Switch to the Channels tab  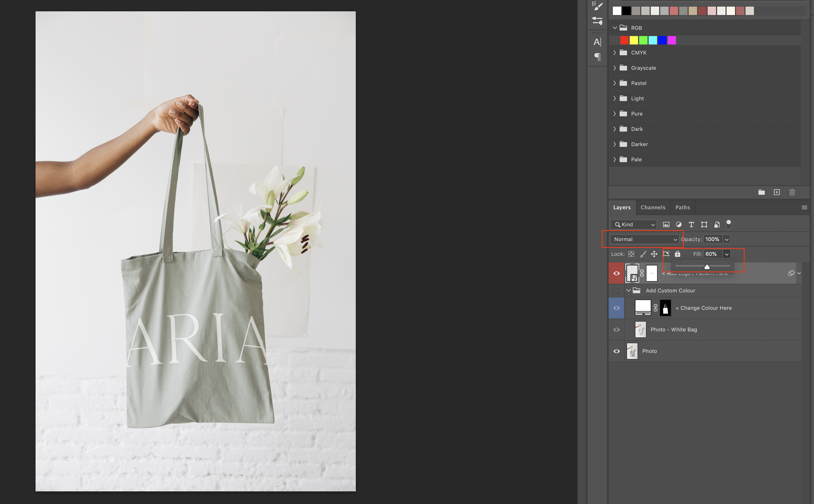point(653,207)
